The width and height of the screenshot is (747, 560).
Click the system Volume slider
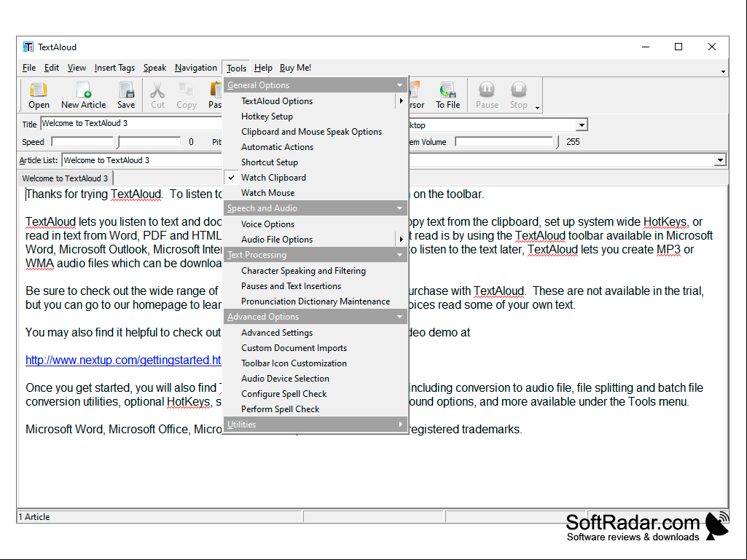point(507,142)
